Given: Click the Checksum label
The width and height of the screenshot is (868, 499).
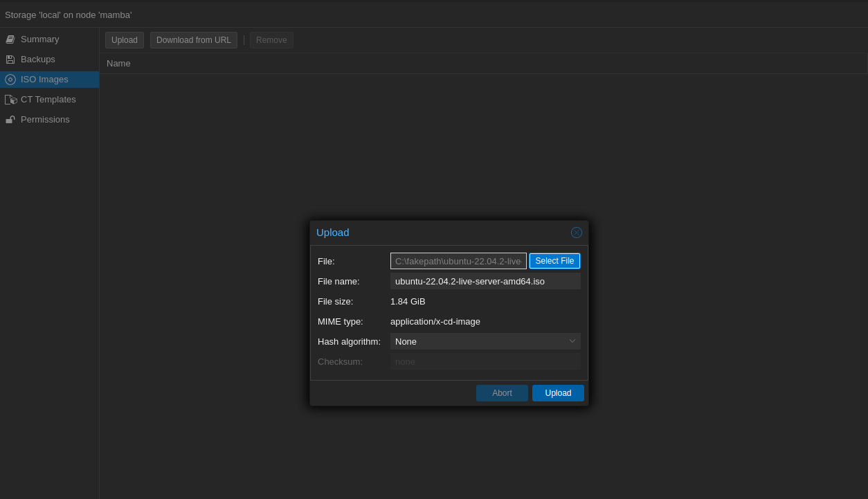Looking at the screenshot, I should click(340, 362).
